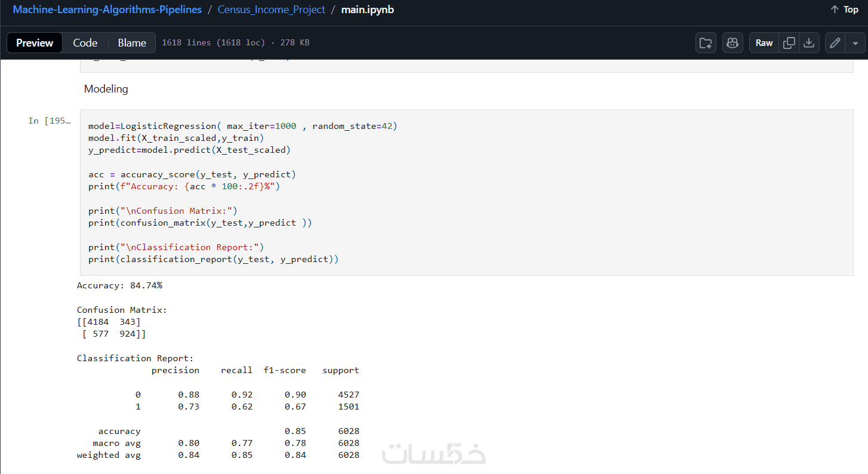Click macro avg precision 0.80

(x=189, y=443)
